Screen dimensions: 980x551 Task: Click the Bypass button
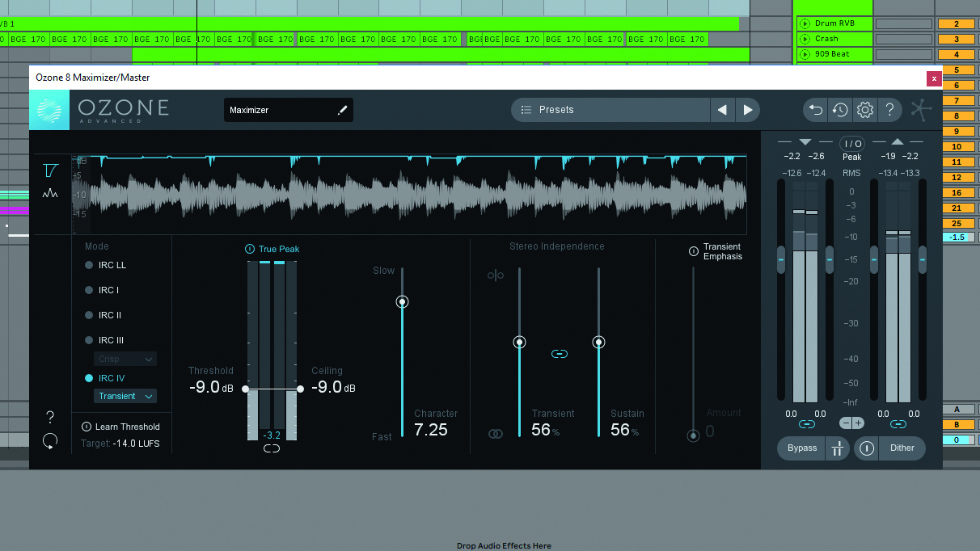point(802,448)
